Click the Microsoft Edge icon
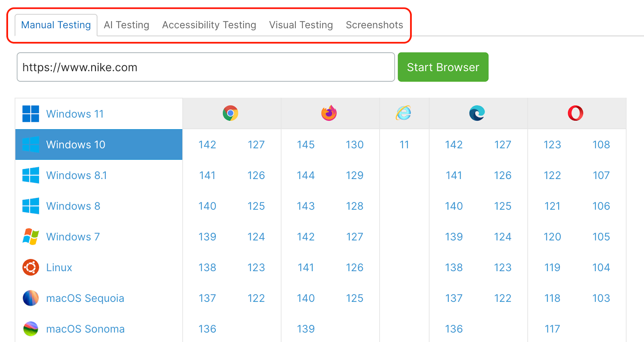This screenshot has height=342, width=644. click(477, 113)
